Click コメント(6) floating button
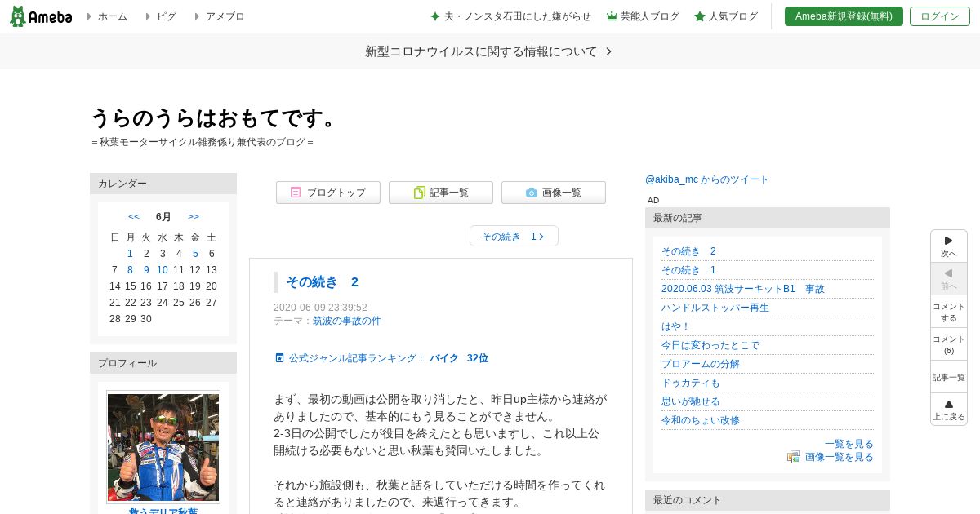The width and height of the screenshot is (980, 514). (949, 344)
